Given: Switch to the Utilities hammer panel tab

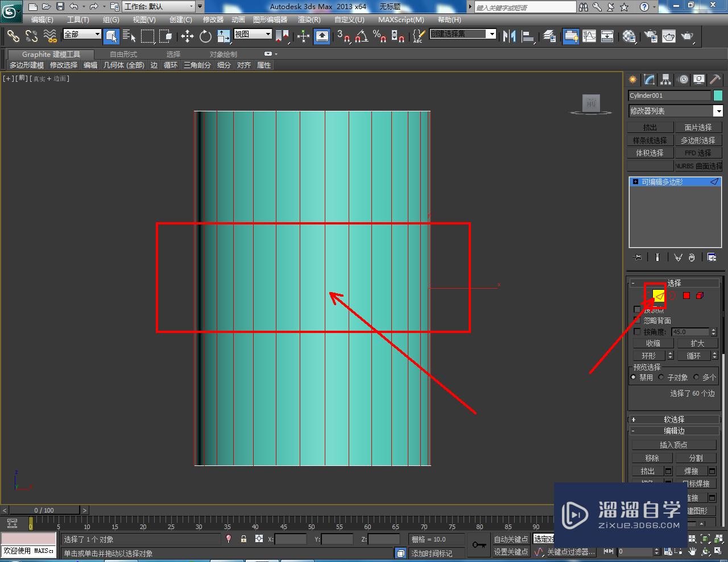Looking at the screenshot, I should 715,80.
